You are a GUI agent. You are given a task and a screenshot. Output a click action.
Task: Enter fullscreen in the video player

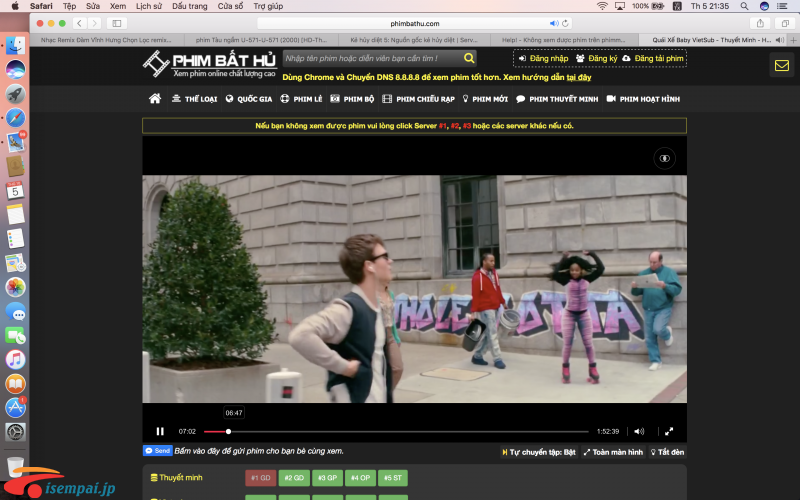click(x=669, y=432)
